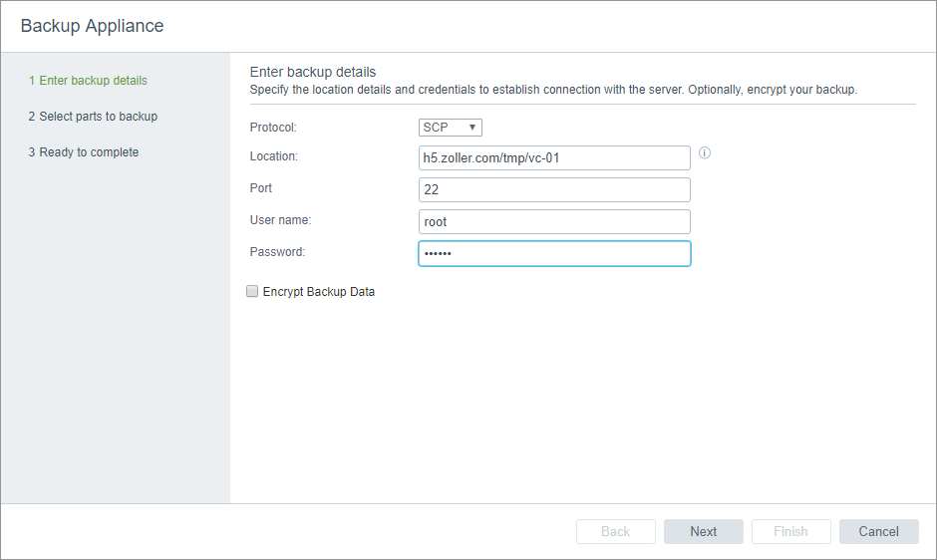Click the info icon beside Location field
This screenshot has height=560, width=937.
pyautogui.click(x=705, y=153)
